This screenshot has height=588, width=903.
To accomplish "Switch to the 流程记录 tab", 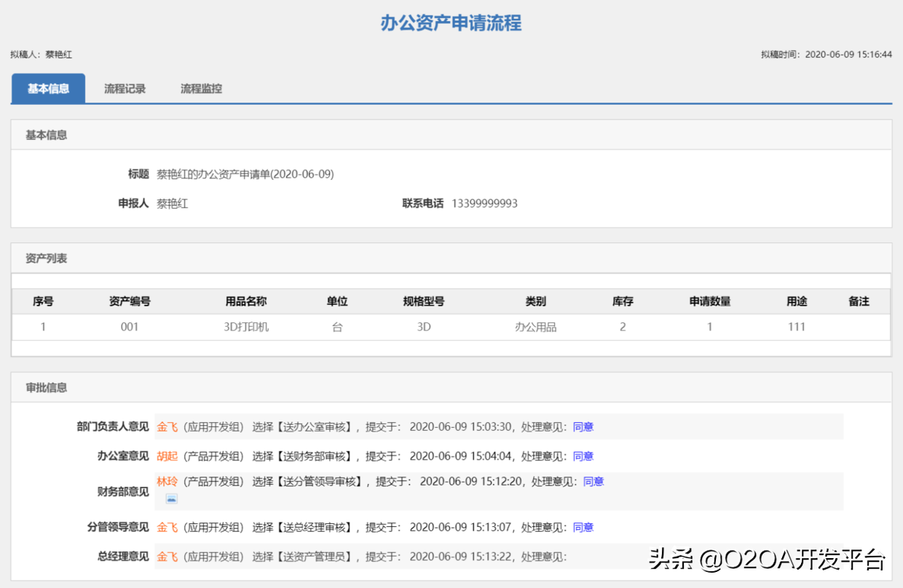I will coord(124,88).
